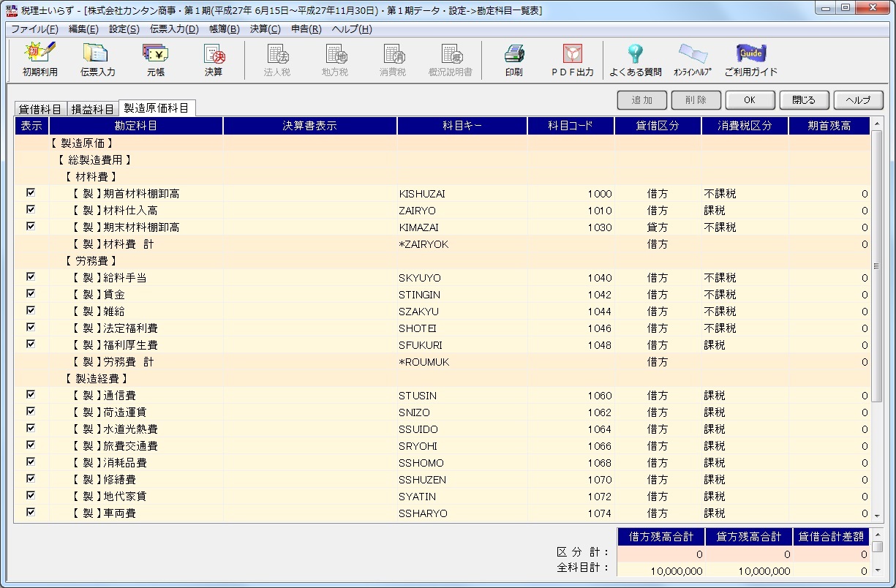This screenshot has height=588, width=896.
Task: Switch to the 損益科目 tab
Action: click(x=92, y=109)
